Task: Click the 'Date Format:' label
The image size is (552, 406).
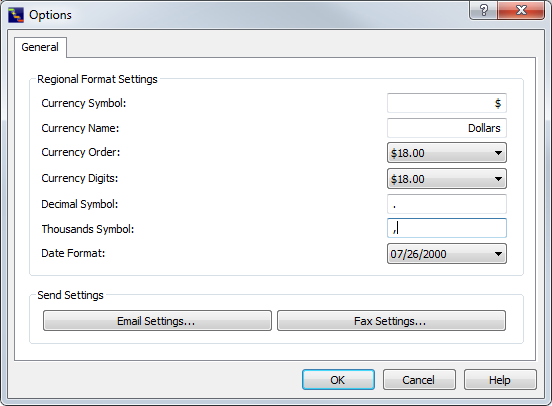Action: 73,253
